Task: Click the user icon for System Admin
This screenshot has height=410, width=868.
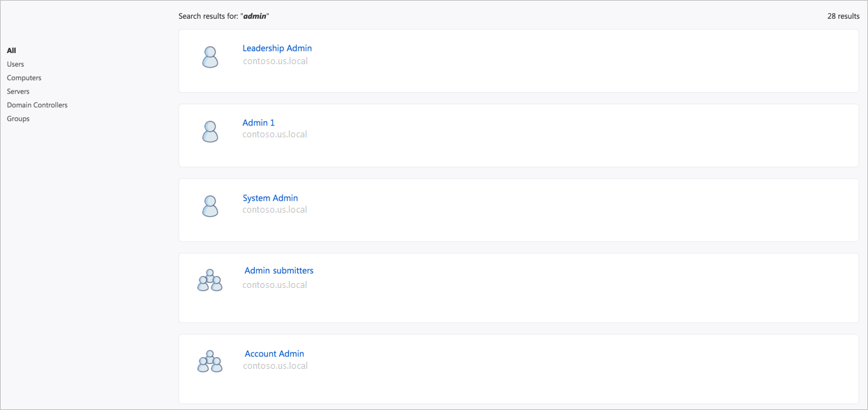Action: point(210,206)
